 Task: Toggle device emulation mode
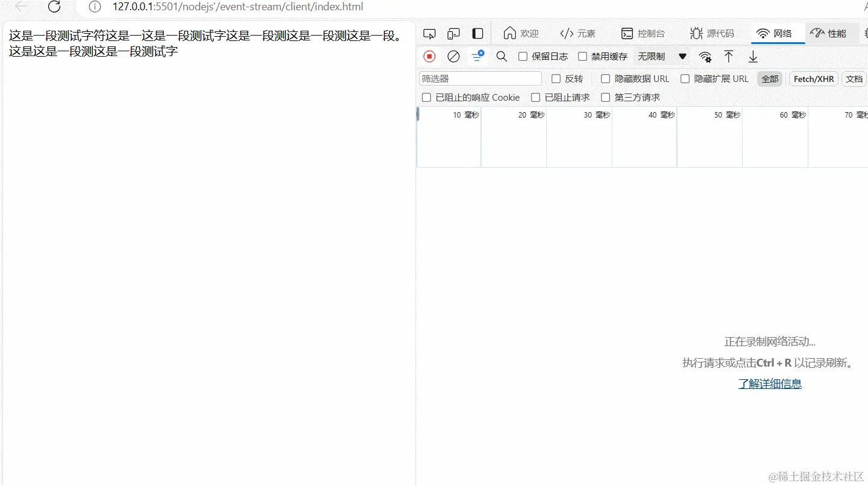(453, 33)
